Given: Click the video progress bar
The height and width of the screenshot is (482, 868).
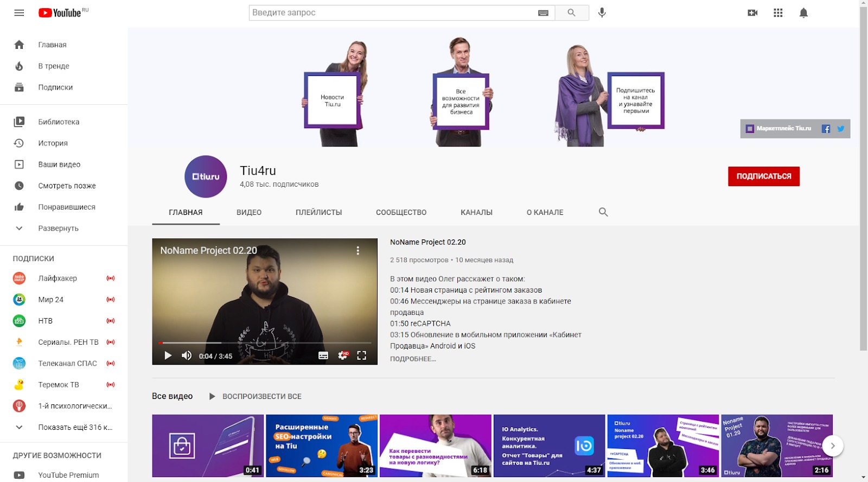Looking at the screenshot, I should pyautogui.click(x=265, y=343).
